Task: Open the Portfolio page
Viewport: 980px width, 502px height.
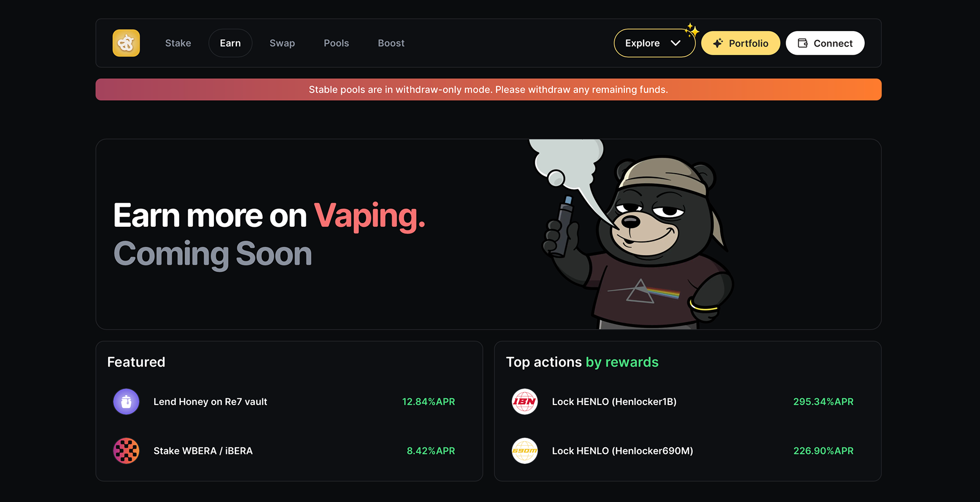Action: 741,43
